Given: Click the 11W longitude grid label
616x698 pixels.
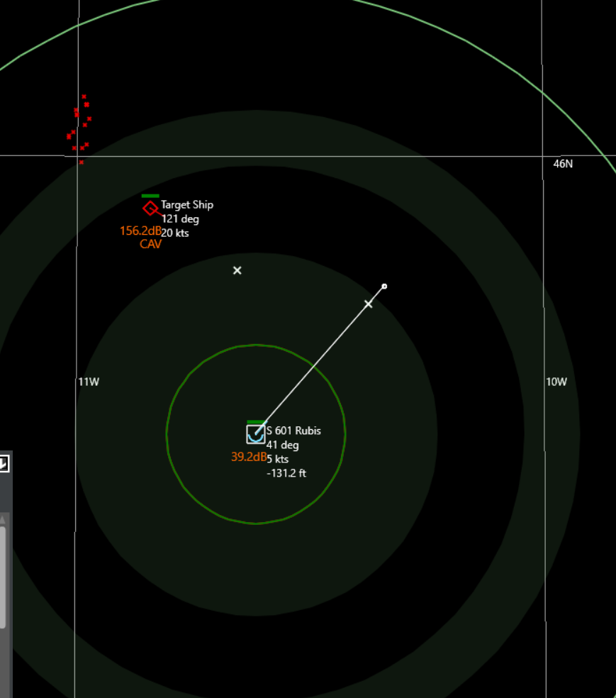Looking at the screenshot, I should click(88, 382).
